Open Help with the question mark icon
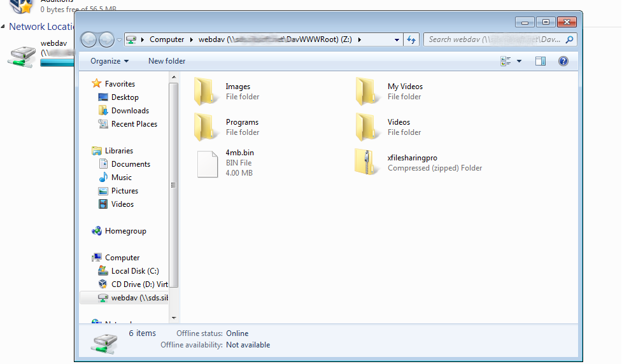This screenshot has width=622, height=364. [563, 61]
